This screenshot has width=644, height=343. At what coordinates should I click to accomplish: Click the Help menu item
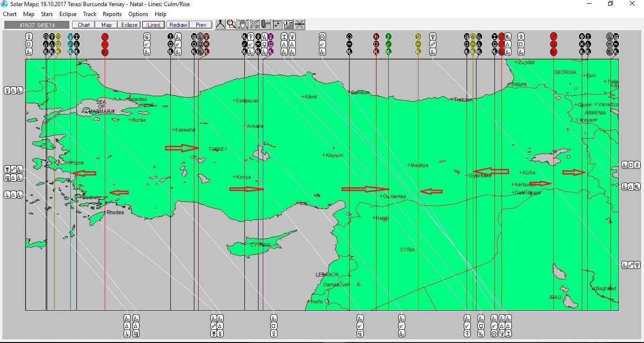(x=160, y=14)
